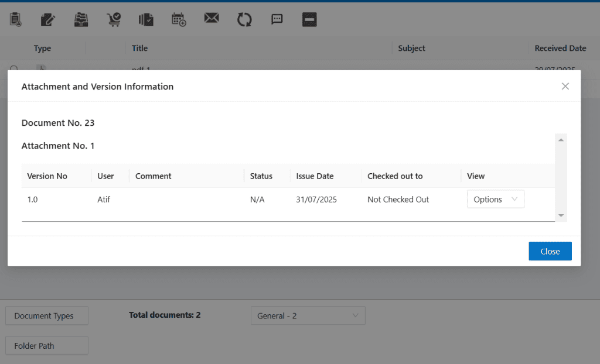Click the Title column header
The image size is (600, 364).
[x=140, y=48]
